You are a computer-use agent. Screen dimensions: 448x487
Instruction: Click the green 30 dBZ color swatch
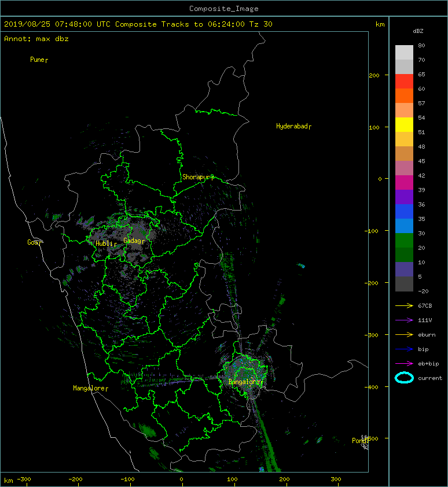[404, 241]
